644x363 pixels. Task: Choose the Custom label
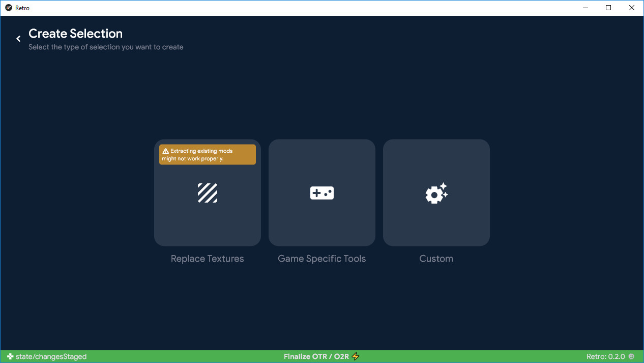pos(436,259)
